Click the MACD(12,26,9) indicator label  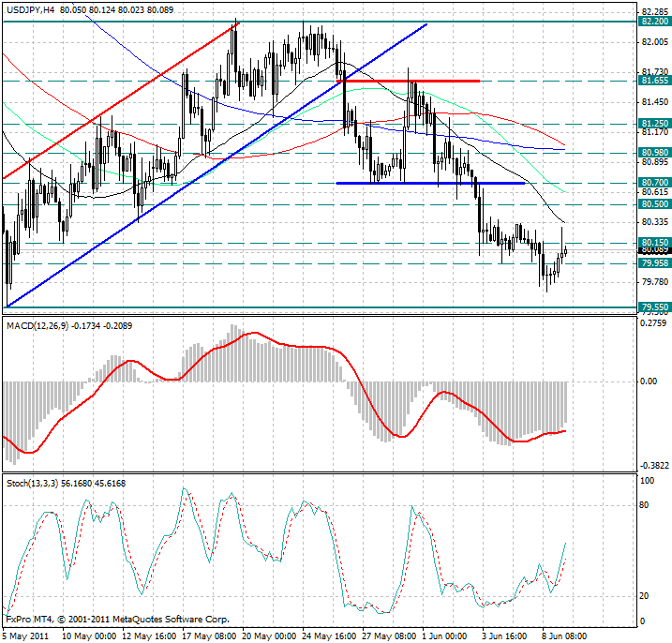[x=34, y=324]
